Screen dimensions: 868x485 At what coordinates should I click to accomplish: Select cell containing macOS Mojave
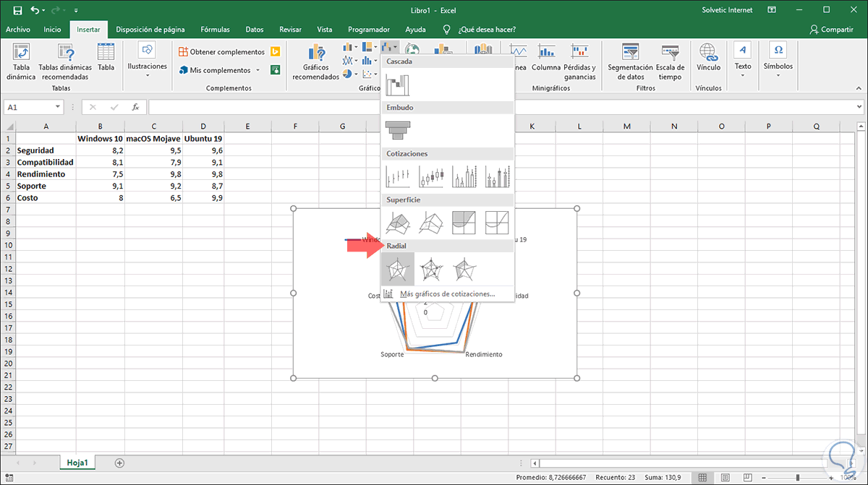point(153,139)
